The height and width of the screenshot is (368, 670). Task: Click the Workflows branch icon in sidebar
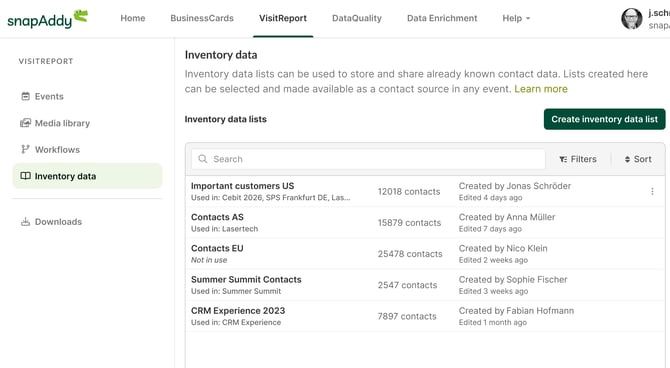click(25, 149)
